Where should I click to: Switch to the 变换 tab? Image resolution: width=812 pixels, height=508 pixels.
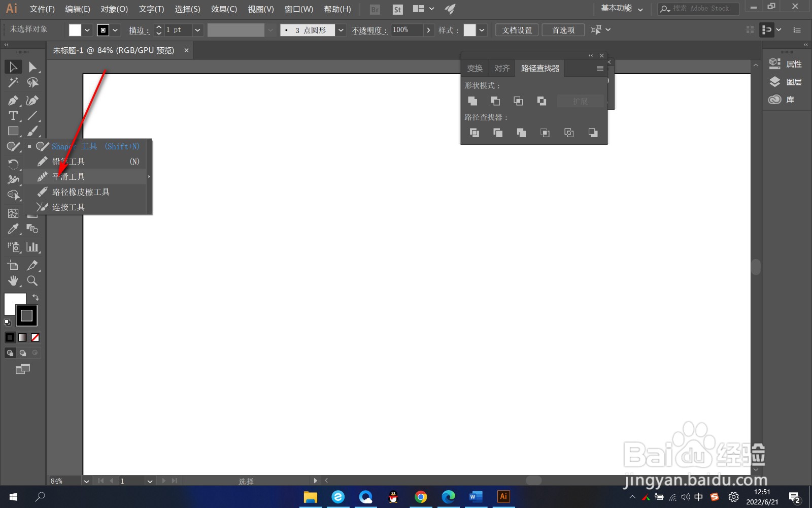(475, 68)
